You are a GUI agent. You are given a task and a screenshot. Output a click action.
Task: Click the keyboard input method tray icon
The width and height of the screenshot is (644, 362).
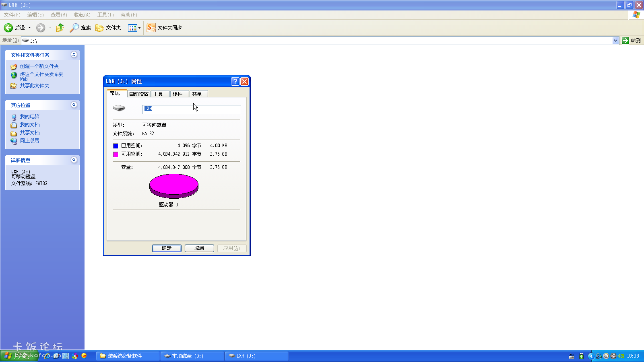572,356
